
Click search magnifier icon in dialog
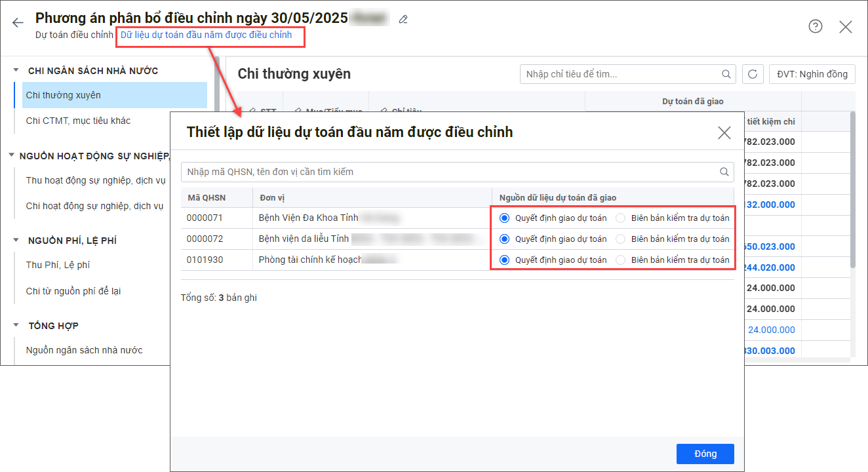click(724, 172)
